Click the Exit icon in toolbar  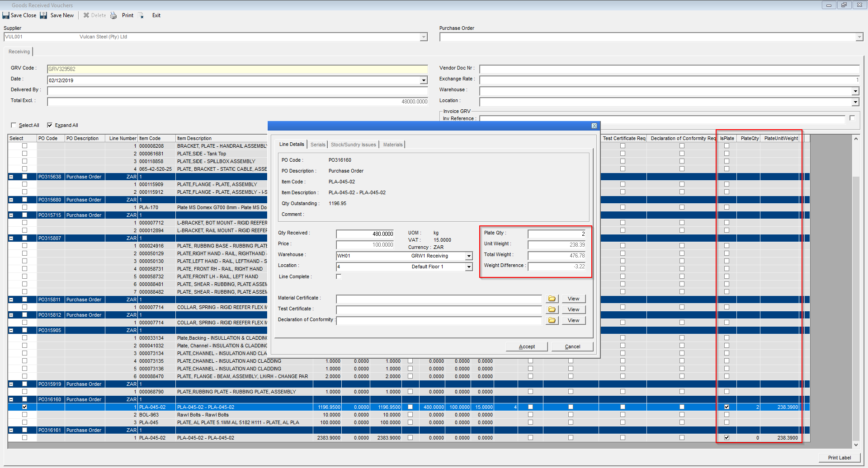[x=142, y=16]
